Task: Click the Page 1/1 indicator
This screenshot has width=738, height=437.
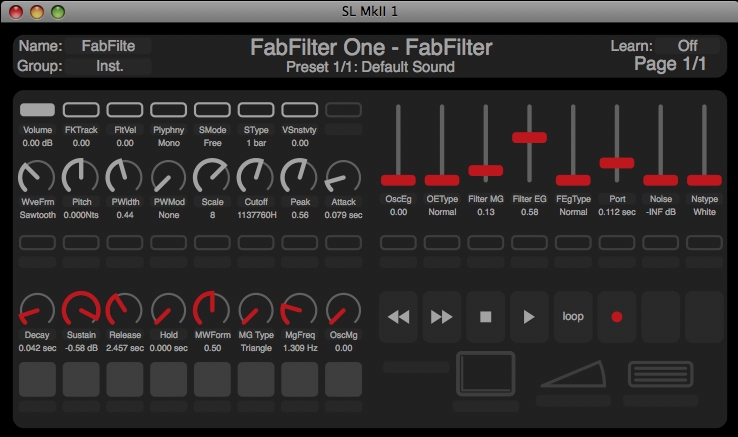Action: [670, 64]
